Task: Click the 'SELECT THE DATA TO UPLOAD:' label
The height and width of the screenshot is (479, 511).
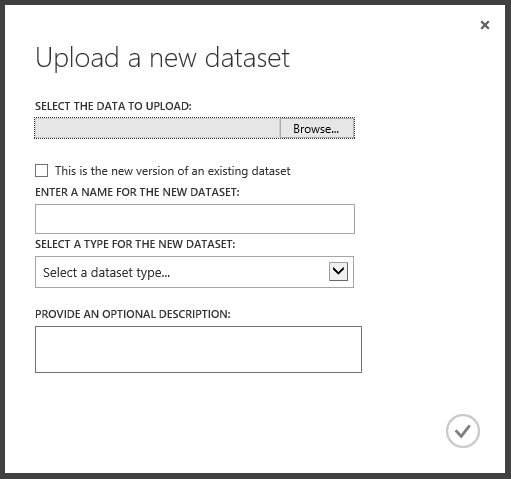Action: point(113,106)
